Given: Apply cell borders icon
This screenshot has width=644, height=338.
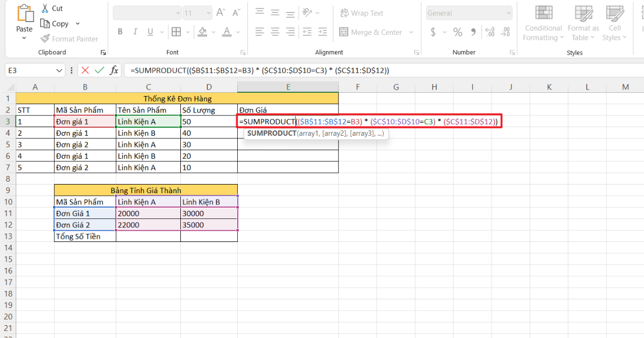Looking at the screenshot, I should 175,32.
